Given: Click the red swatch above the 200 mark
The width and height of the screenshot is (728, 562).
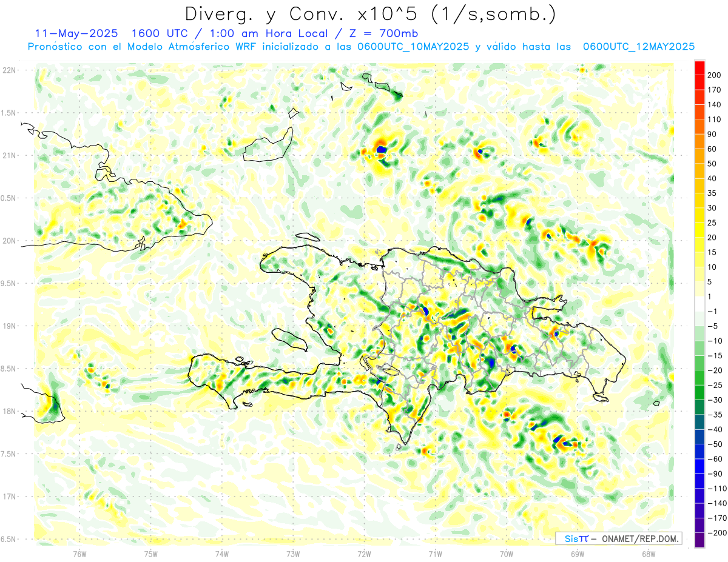Looking at the screenshot, I should pos(699,67).
